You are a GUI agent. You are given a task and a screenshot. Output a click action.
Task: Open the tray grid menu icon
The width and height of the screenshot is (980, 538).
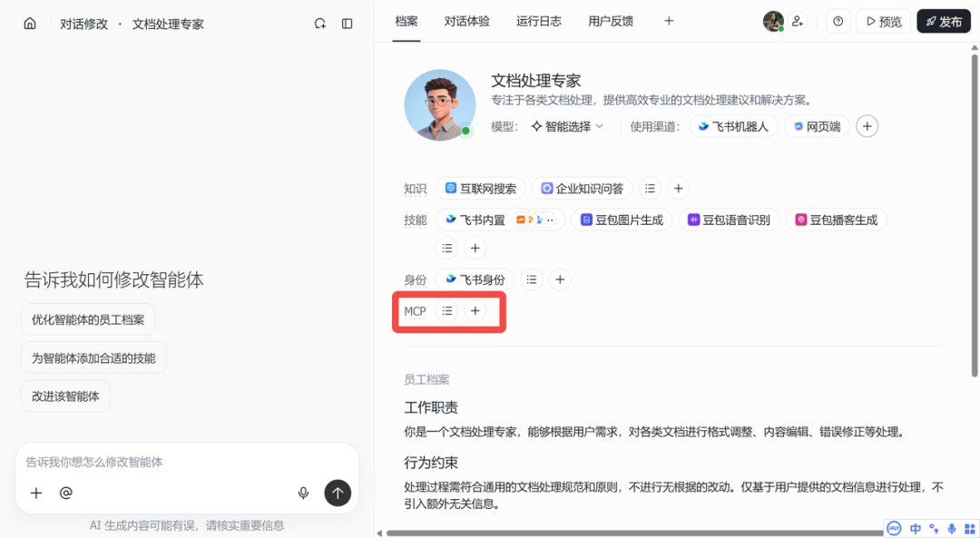tap(969, 529)
